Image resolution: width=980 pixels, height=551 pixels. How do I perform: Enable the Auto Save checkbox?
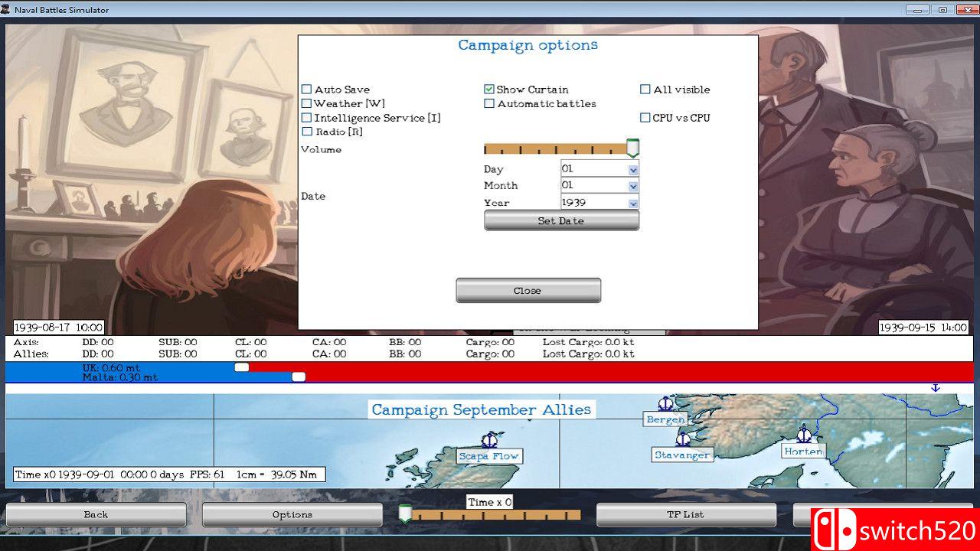[307, 90]
